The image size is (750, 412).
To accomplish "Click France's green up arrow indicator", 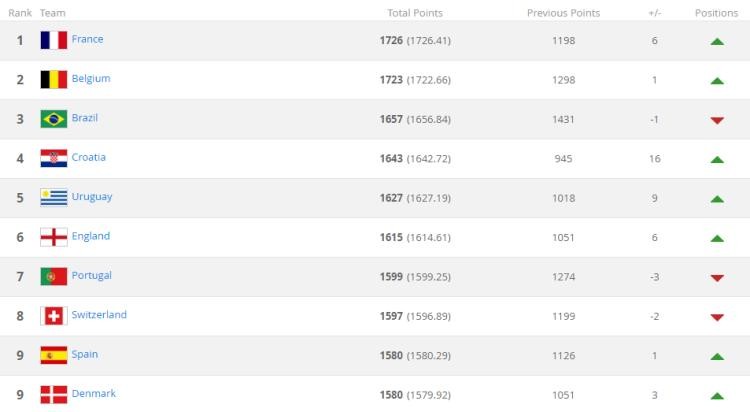I will click(x=717, y=41).
